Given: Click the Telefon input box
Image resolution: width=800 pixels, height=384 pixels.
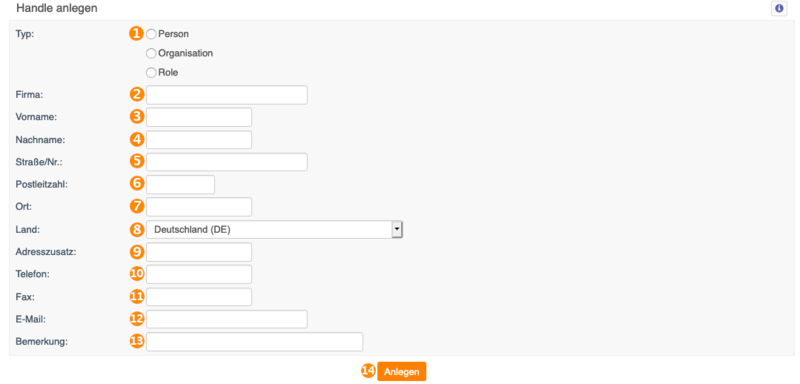Looking at the screenshot, I should pos(199,274).
